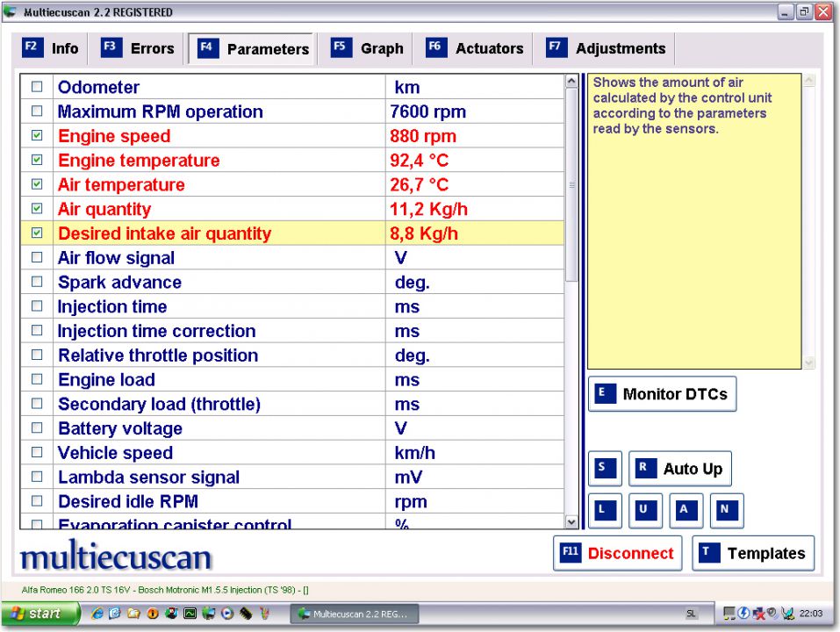Click the parameter list scrollbar thumb

coord(571,185)
